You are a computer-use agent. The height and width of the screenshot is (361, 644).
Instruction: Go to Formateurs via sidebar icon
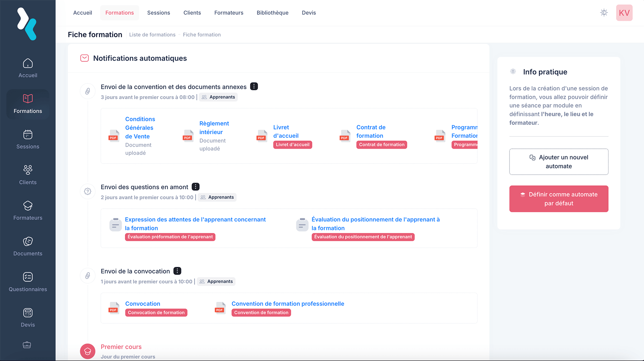[x=28, y=206]
